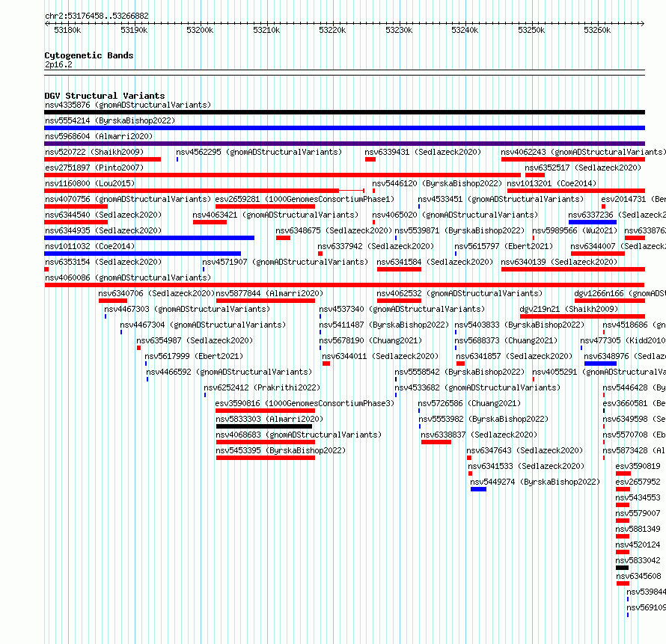The width and height of the screenshot is (666, 644).
Task: Click the nsv5449274 blue bar
Action: [x=479, y=489]
